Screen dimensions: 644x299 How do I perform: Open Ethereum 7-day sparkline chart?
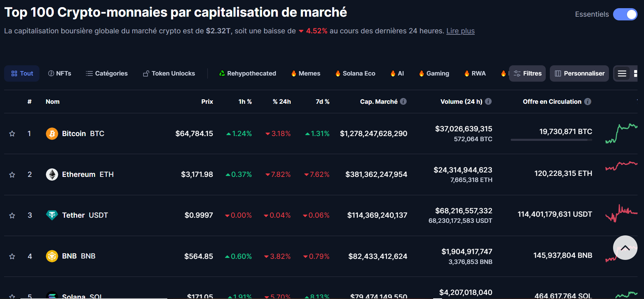coord(621,166)
